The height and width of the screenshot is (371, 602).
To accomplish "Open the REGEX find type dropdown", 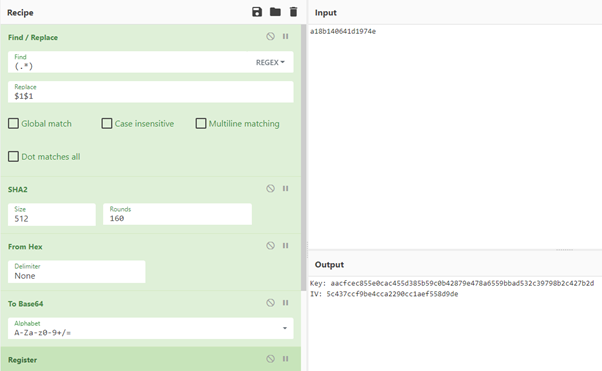I will (x=270, y=62).
